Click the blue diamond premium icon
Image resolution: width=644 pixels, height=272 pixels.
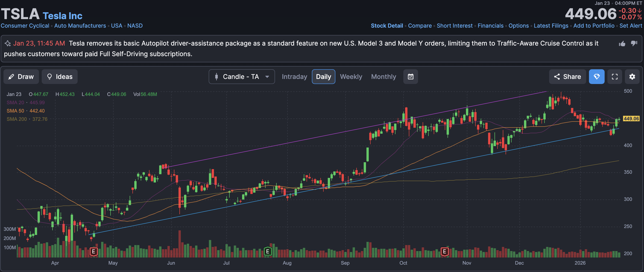(597, 77)
